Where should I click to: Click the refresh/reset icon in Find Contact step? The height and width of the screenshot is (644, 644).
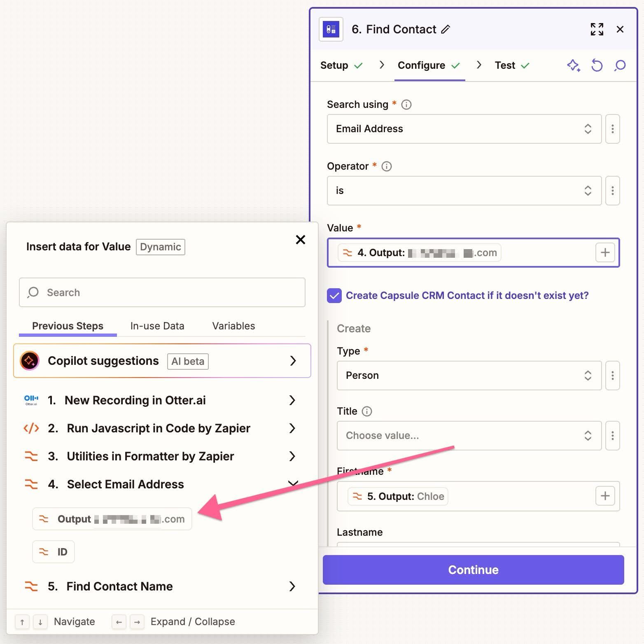pyautogui.click(x=597, y=65)
